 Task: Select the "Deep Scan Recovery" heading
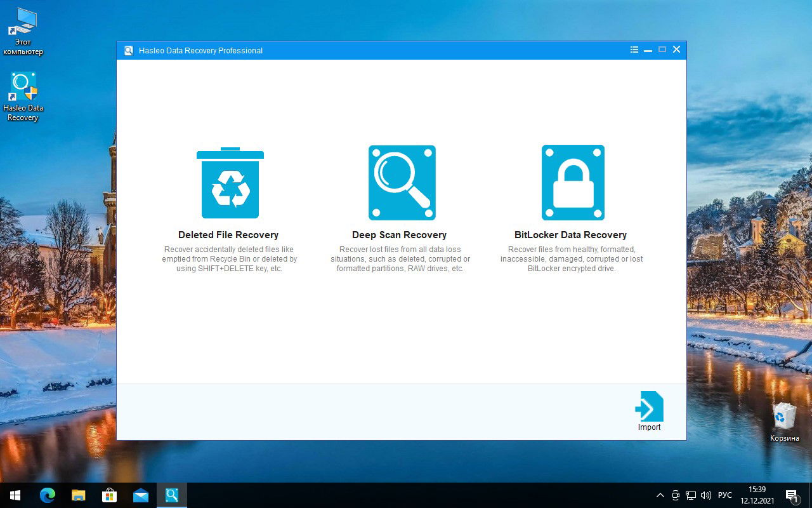[x=400, y=235]
